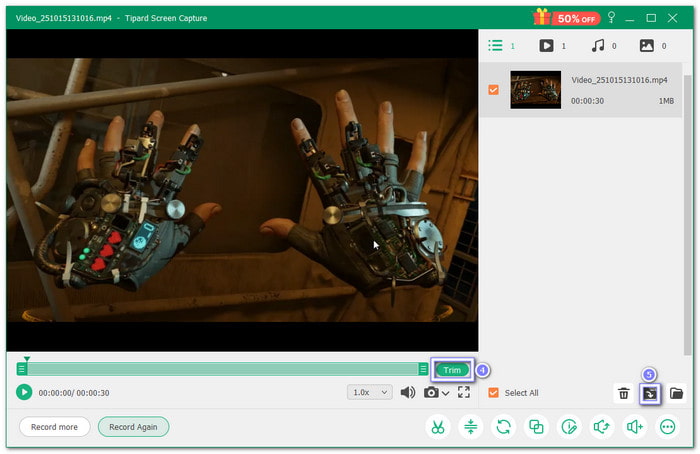Click the green trim timeline bar

(x=222, y=369)
